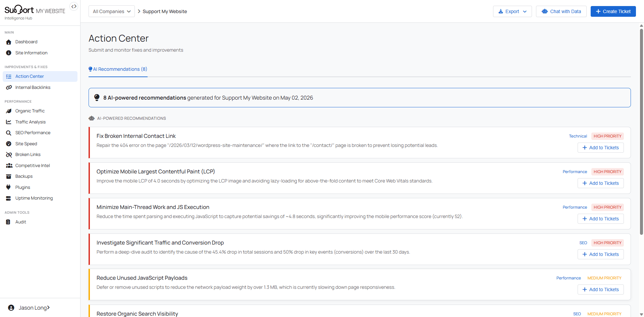Click the Dashboard home icon
Viewport: 644px width, 317px height.
[x=9, y=42]
